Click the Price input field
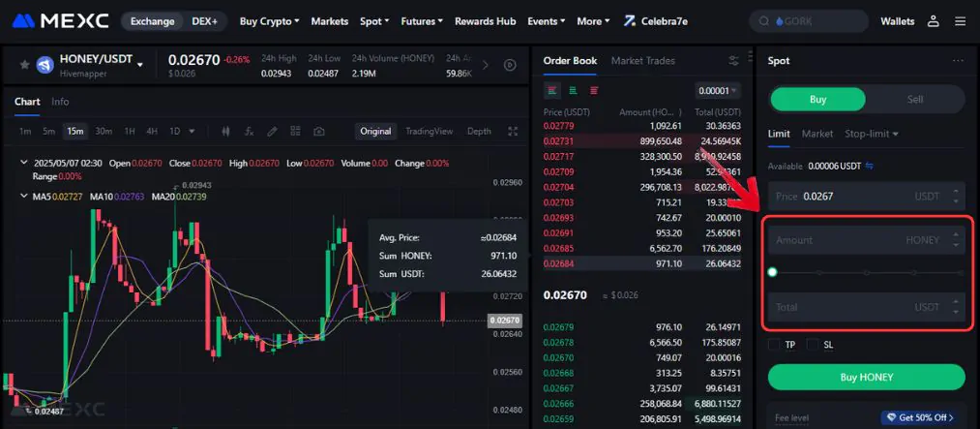Screen dimensions: 980x429 click(866, 197)
